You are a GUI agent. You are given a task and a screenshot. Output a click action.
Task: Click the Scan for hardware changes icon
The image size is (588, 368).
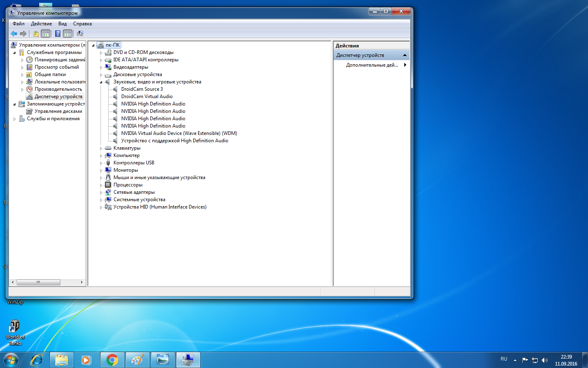(80, 34)
